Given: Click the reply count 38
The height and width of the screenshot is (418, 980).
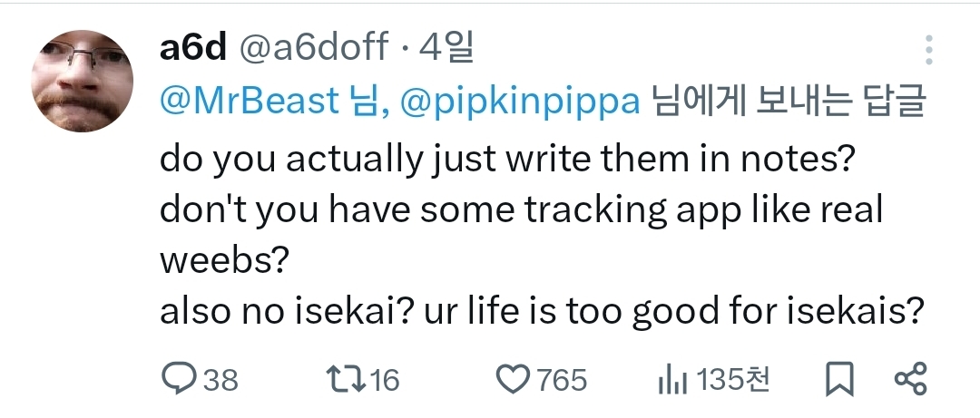Looking at the screenshot, I should [x=220, y=379].
